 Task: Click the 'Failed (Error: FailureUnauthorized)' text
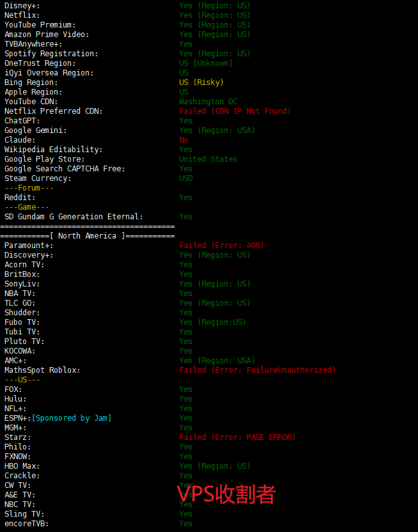click(x=257, y=370)
